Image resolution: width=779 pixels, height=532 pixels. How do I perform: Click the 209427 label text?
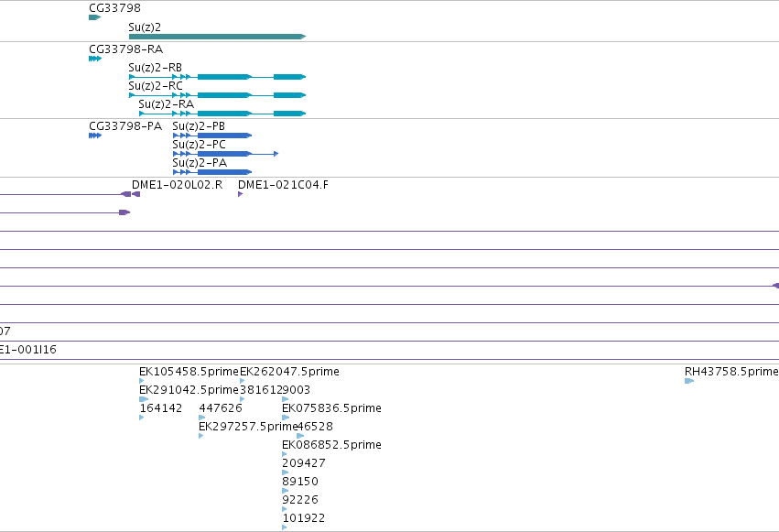pyautogui.click(x=304, y=463)
